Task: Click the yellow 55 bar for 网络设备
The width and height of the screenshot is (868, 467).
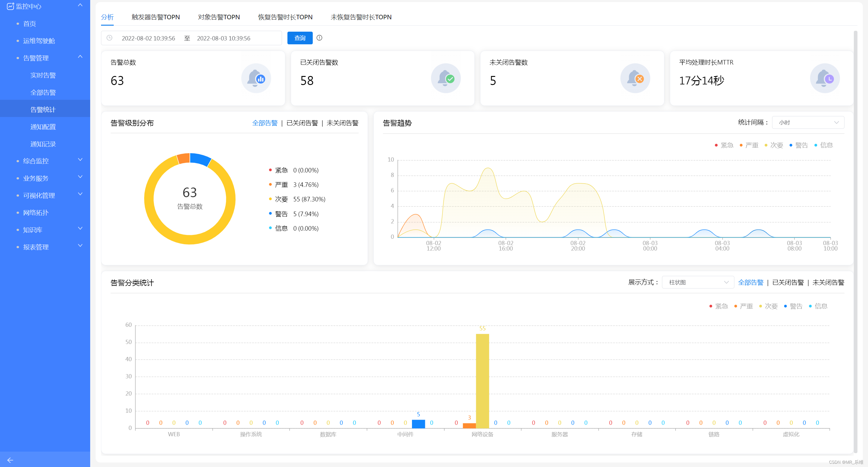Action: pos(482,381)
